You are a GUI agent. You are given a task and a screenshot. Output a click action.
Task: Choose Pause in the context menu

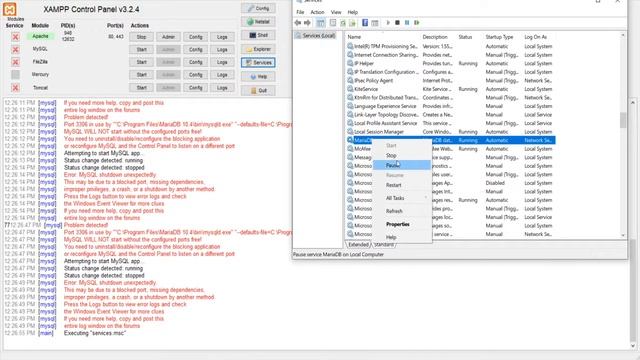point(402,165)
